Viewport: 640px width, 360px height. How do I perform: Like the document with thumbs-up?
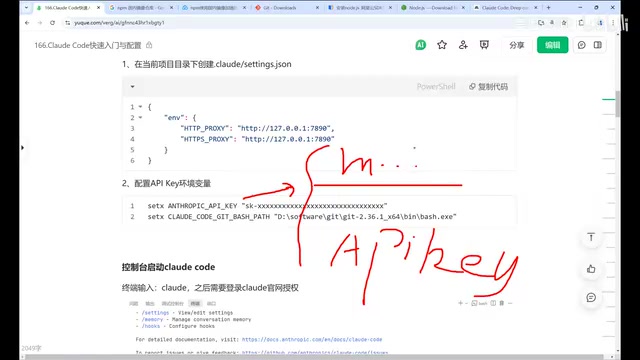coord(591,269)
